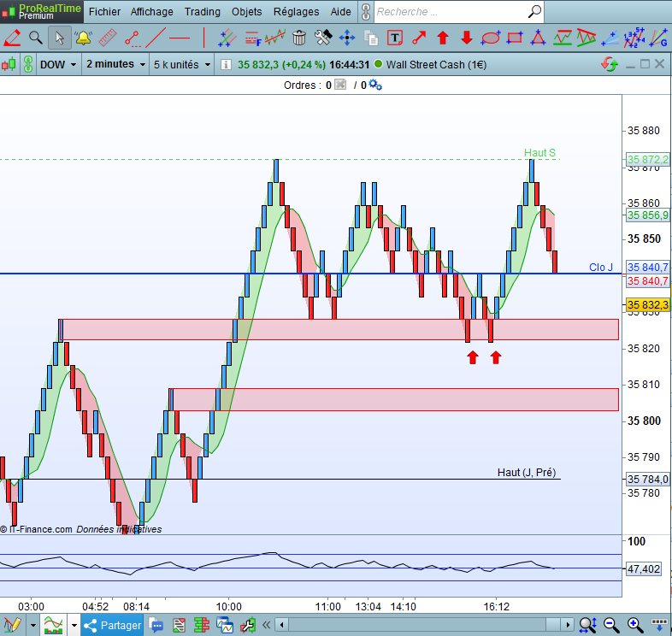Click the Recherche search field
Viewport: 672px width, 636px height.
click(450, 12)
